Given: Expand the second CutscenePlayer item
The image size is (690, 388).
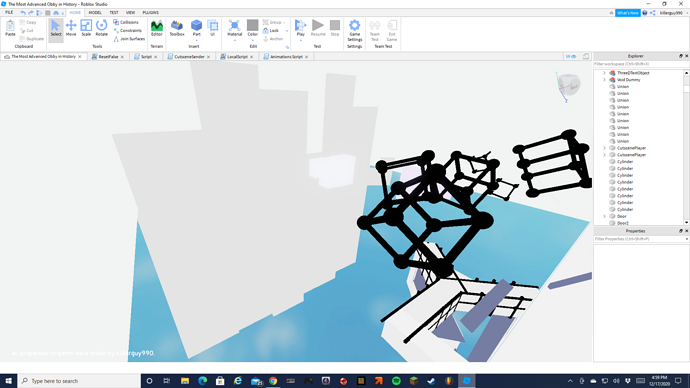Looking at the screenshot, I should [605, 155].
